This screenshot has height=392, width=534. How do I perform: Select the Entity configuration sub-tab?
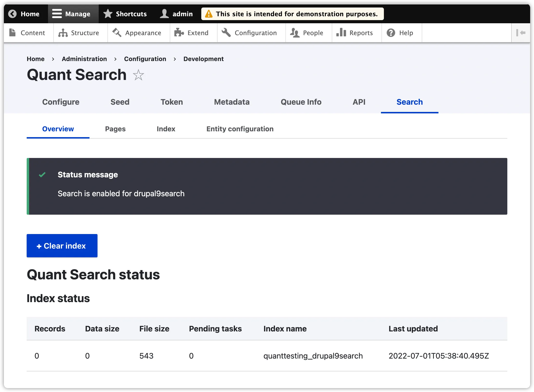click(240, 129)
